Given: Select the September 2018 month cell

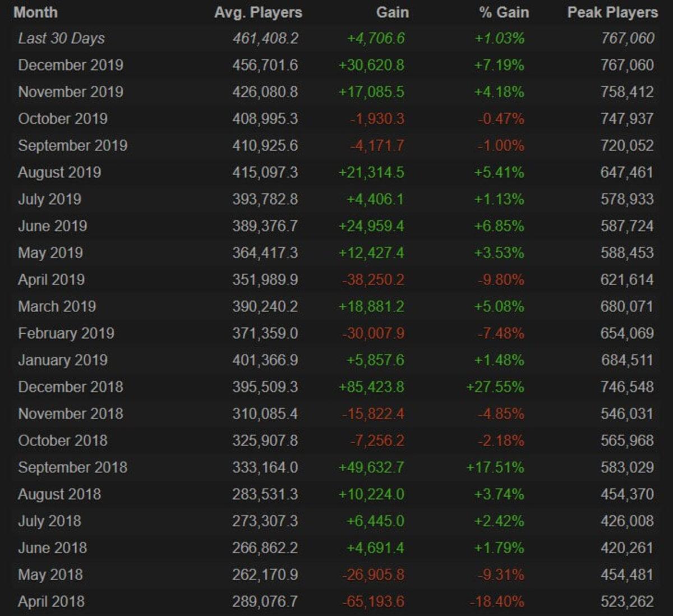Looking at the screenshot, I should coord(72,467).
